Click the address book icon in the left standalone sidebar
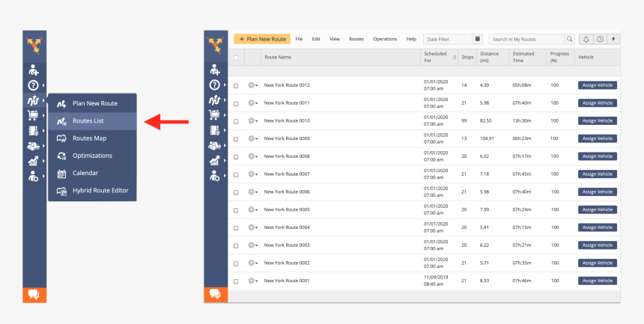This screenshot has height=324, width=644. [x=33, y=131]
